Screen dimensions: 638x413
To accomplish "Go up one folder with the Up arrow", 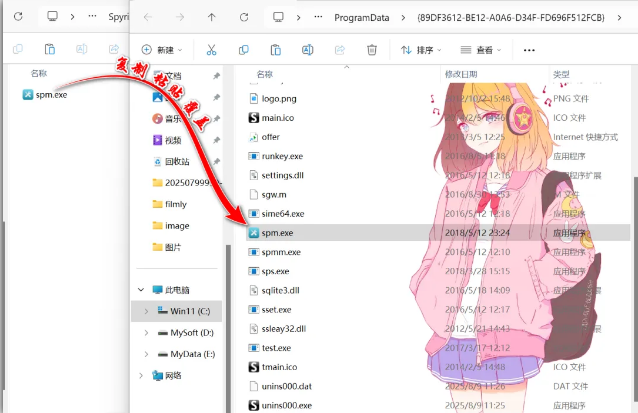I will pos(211,18).
